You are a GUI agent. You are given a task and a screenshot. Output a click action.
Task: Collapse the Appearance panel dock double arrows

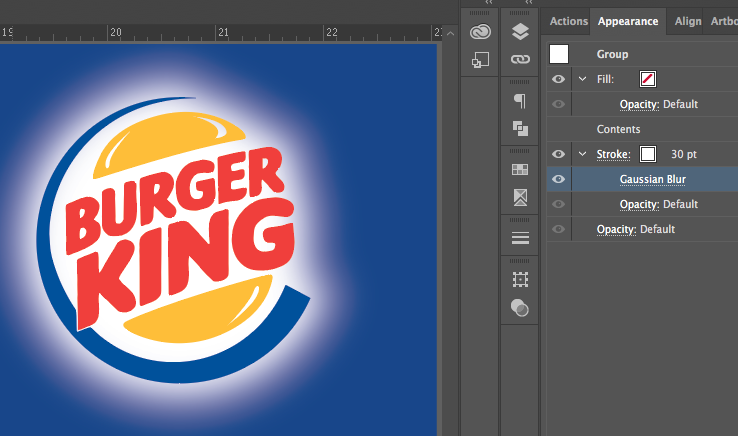coord(529,2)
